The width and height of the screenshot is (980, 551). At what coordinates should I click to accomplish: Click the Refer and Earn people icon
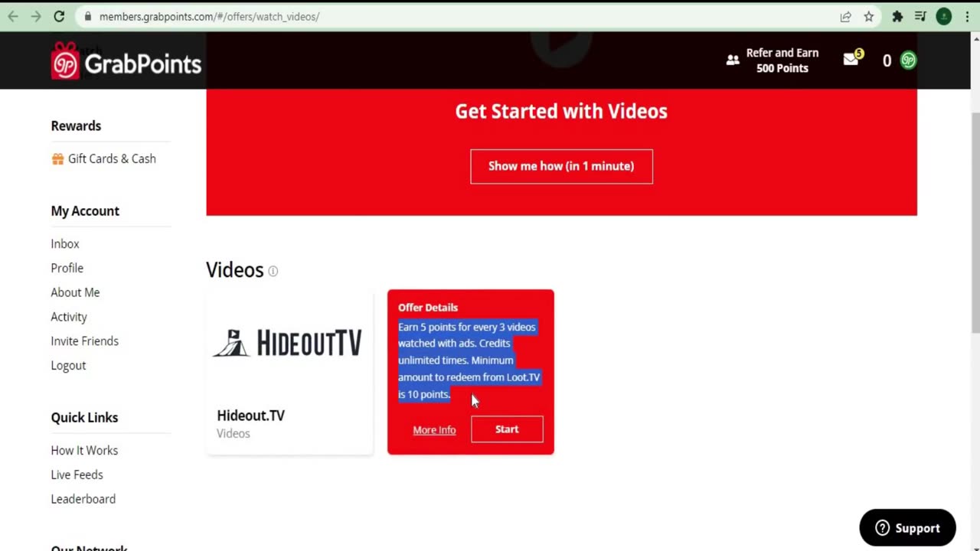733,60
